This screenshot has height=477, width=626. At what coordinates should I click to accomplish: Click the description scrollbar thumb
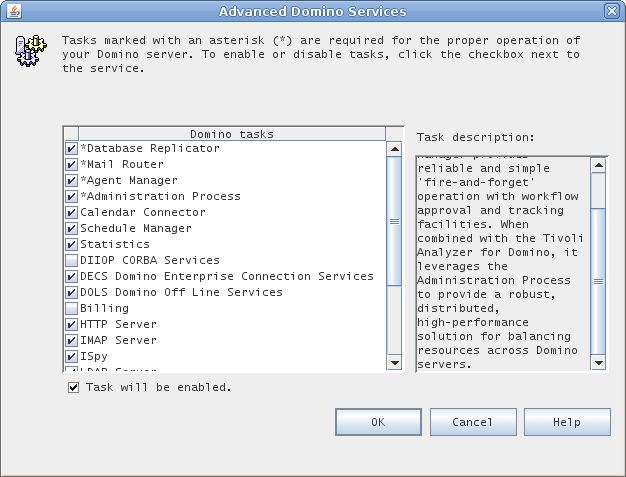click(x=598, y=281)
